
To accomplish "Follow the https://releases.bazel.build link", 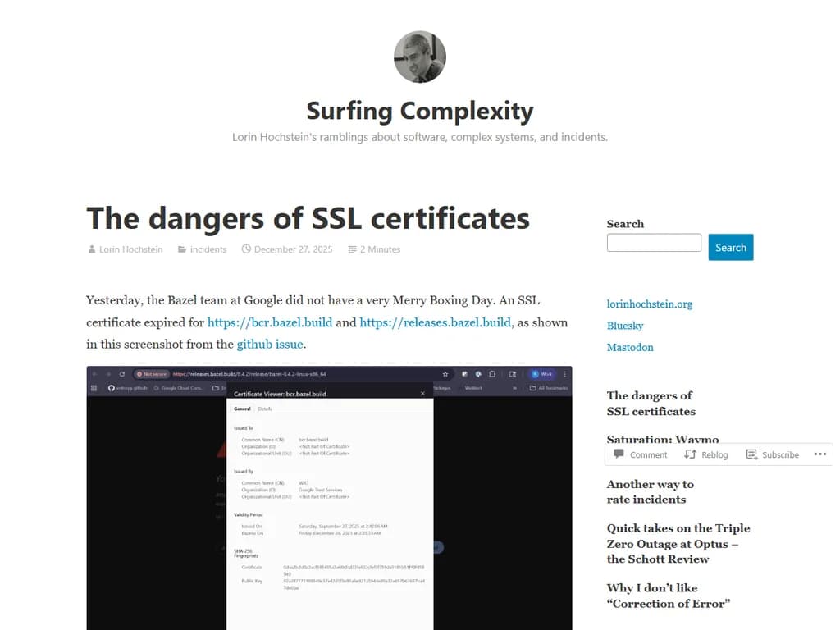I will (435, 322).
